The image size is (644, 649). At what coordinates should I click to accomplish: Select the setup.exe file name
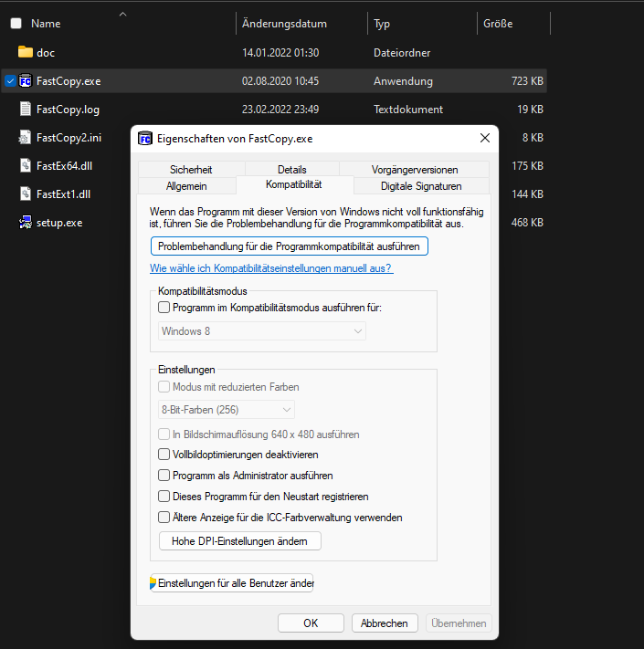coord(59,223)
